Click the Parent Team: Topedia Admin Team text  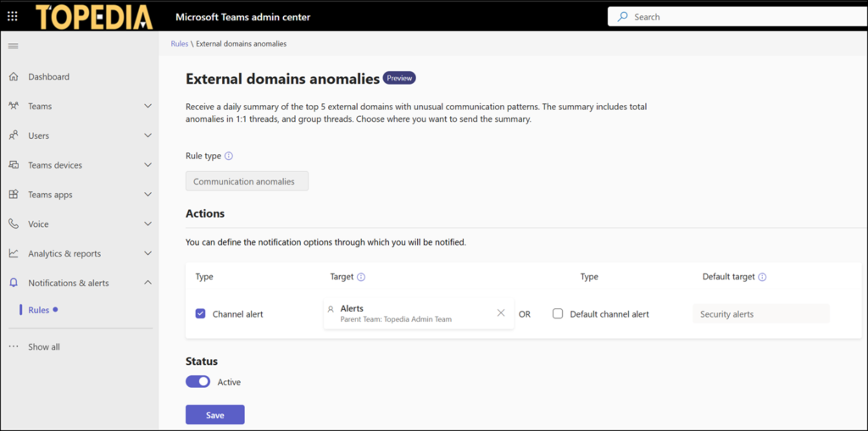(x=396, y=319)
